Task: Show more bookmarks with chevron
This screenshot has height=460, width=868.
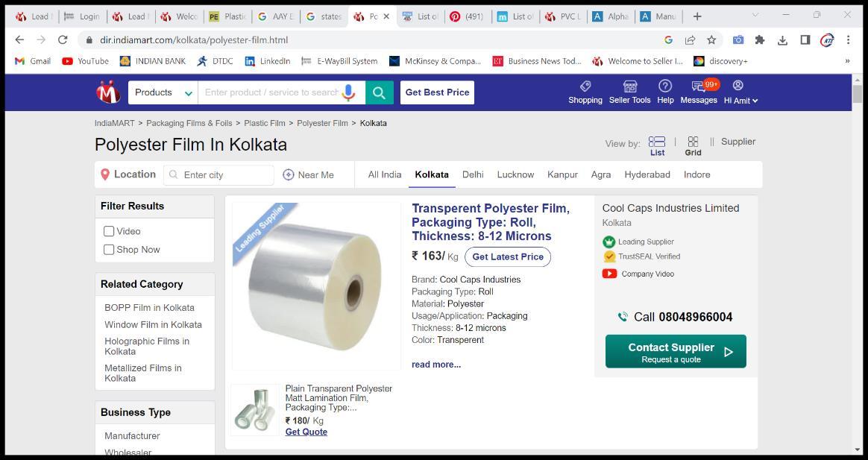Action: point(847,61)
